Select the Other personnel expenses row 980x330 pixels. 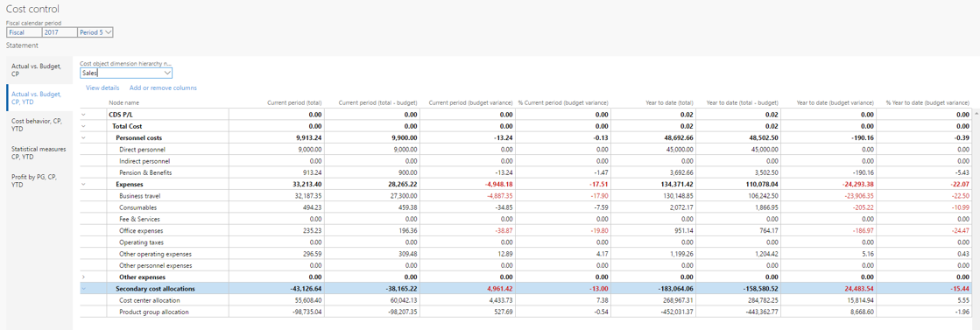pyautogui.click(x=525, y=265)
